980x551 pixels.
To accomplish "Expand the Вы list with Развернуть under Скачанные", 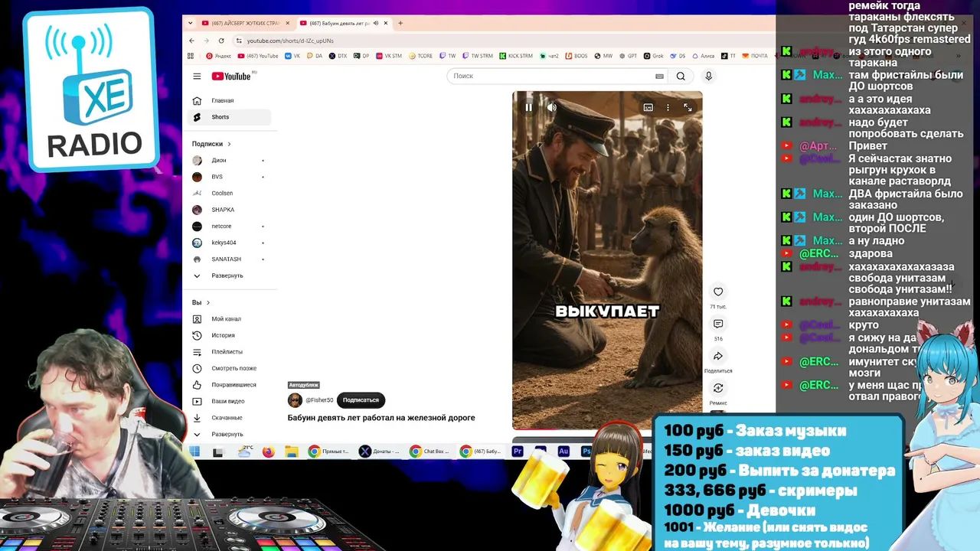I will pos(230,434).
